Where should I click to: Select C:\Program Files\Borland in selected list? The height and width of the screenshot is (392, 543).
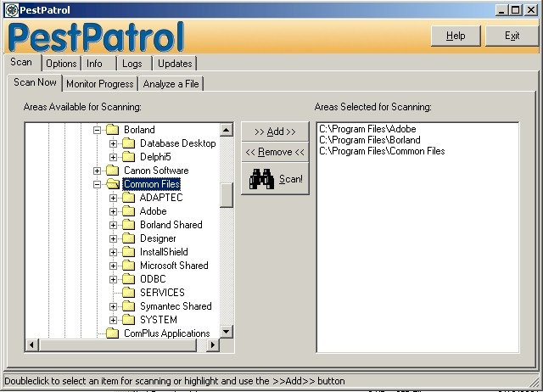[370, 140]
